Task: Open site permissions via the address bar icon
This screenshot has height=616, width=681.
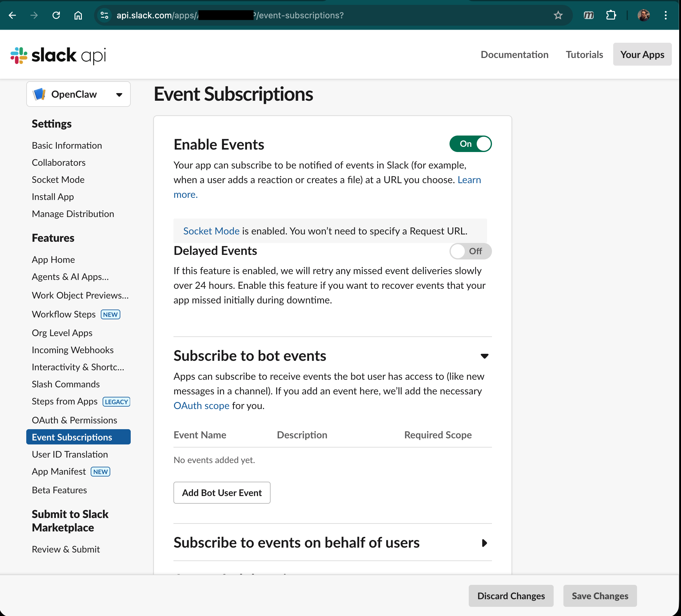Action: click(x=104, y=15)
